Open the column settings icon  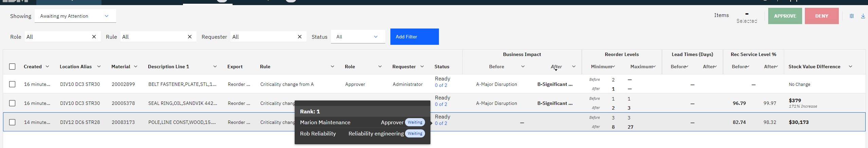pyautogui.click(x=851, y=16)
